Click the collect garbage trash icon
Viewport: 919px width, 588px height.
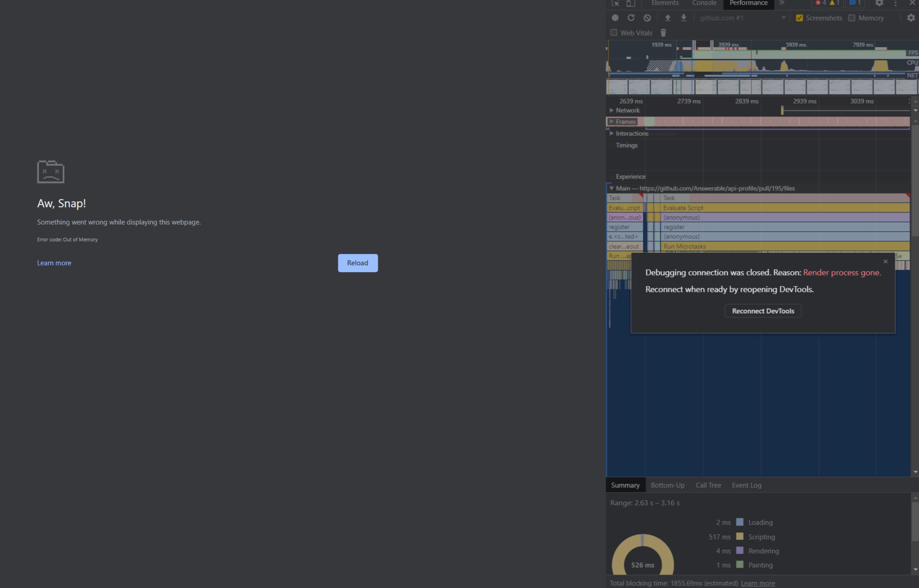[x=663, y=33]
